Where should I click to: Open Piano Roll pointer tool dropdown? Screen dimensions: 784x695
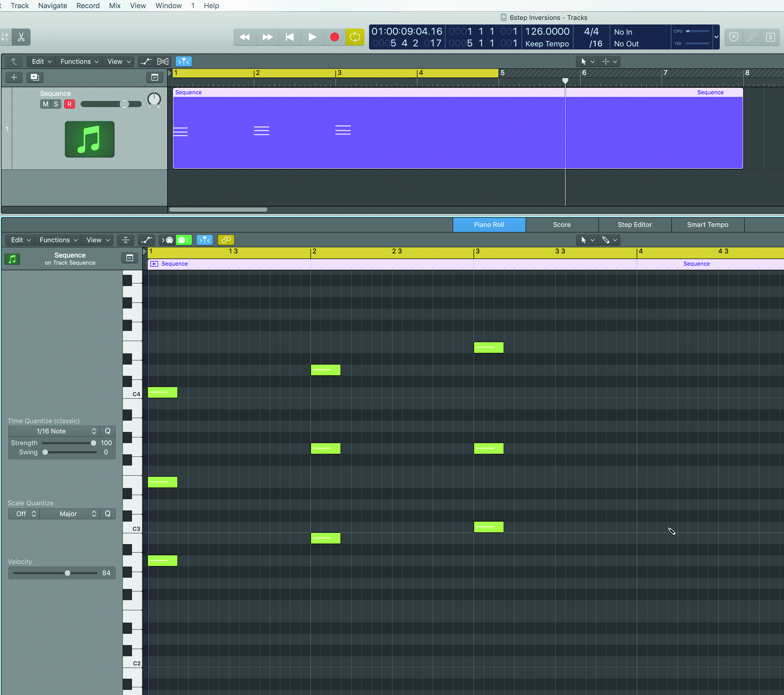pyautogui.click(x=587, y=240)
